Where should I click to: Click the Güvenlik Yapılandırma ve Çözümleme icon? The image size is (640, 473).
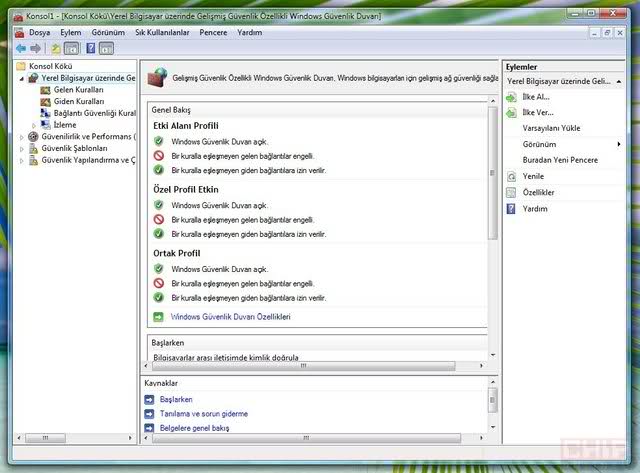pos(33,160)
